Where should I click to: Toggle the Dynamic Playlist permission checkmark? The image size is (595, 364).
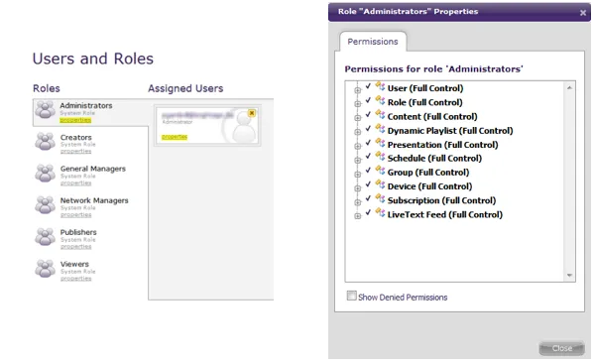tap(368, 128)
